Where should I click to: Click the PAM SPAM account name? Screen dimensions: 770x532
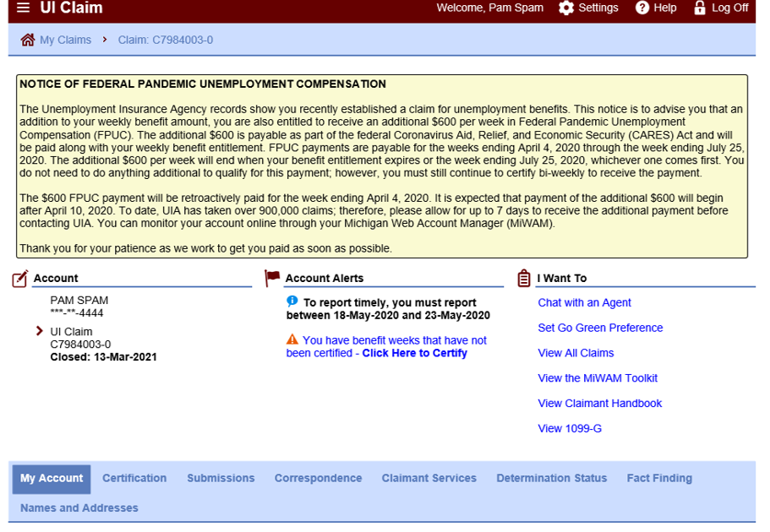pyautogui.click(x=79, y=301)
